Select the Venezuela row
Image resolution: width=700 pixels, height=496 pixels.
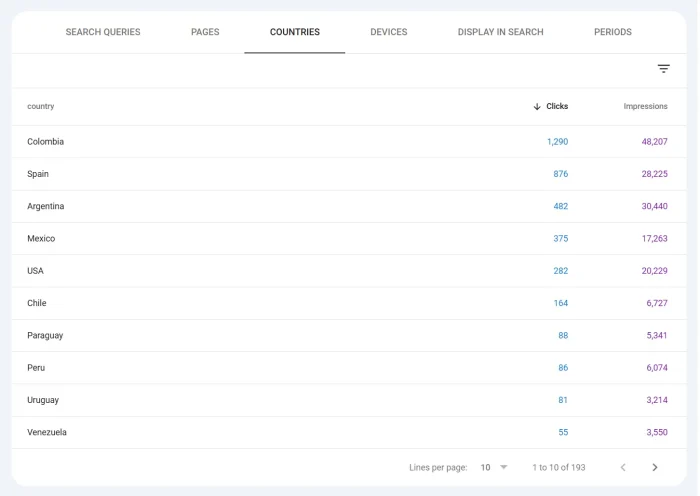tap(349, 432)
